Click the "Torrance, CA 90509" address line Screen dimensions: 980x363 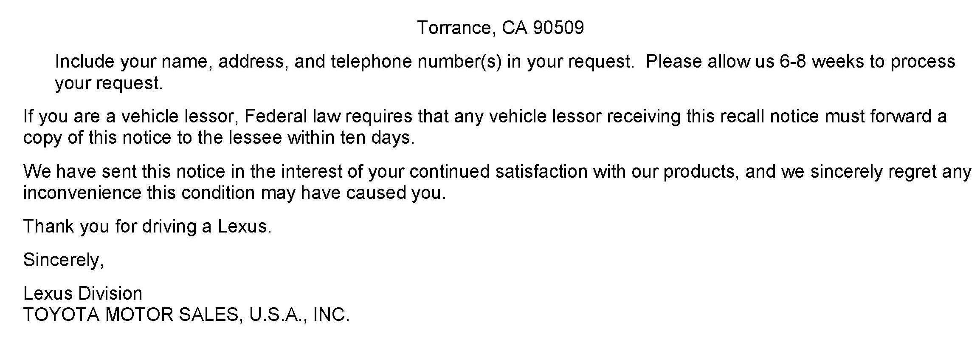pyautogui.click(x=500, y=28)
